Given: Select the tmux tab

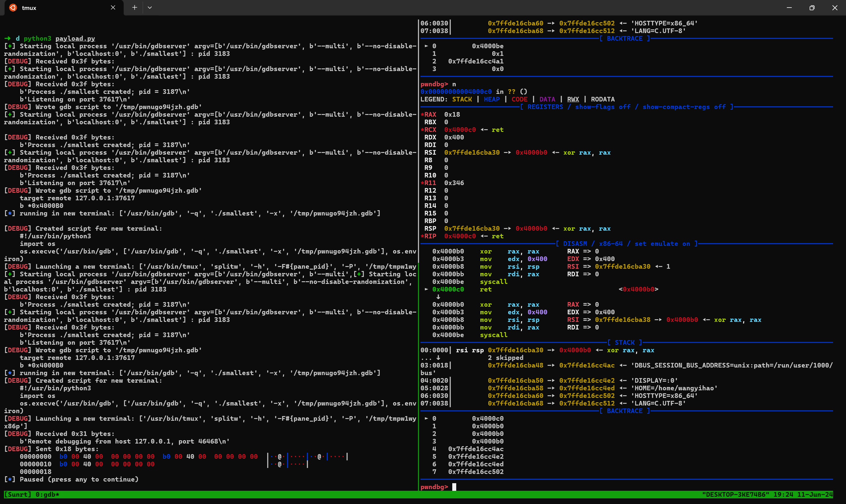Looking at the screenshot, I should 64,8.
